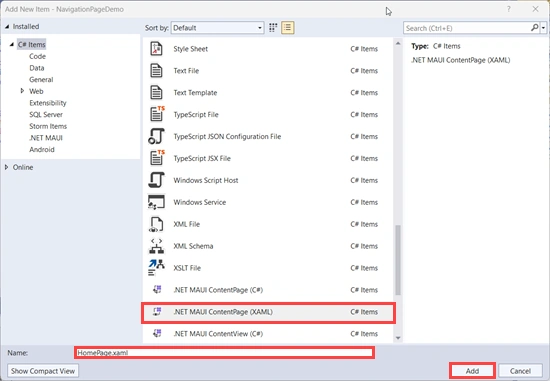Select C# Items in the tree
Screen dimensions: 550x381
tap(32, 45)
